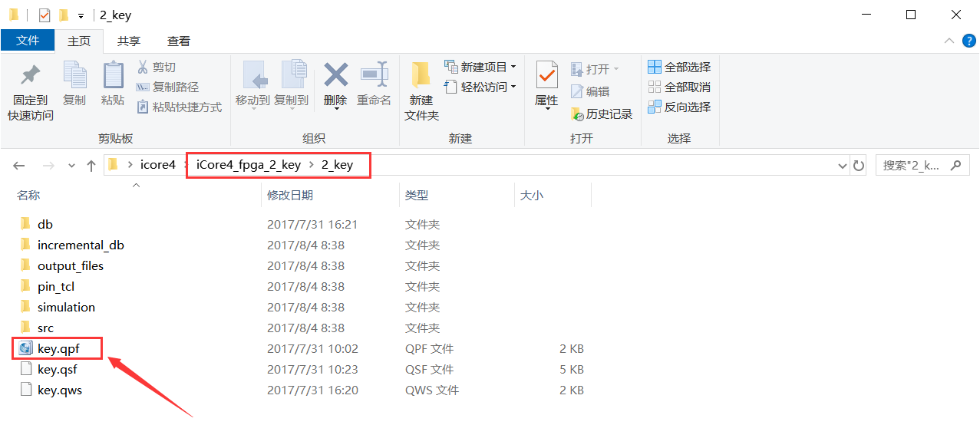Select the key.qpf project file
Screen dimensions: 980x448
click(x=58, y=348)
